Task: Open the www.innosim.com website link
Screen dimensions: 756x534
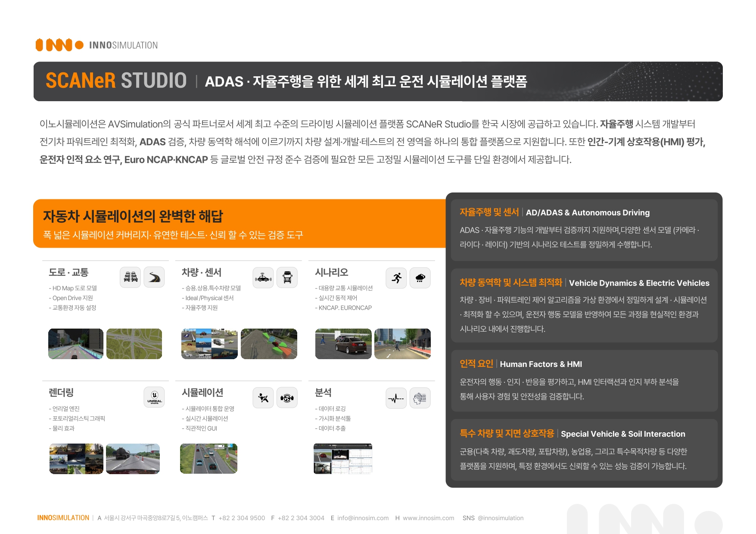Action: tap(429, 518)
